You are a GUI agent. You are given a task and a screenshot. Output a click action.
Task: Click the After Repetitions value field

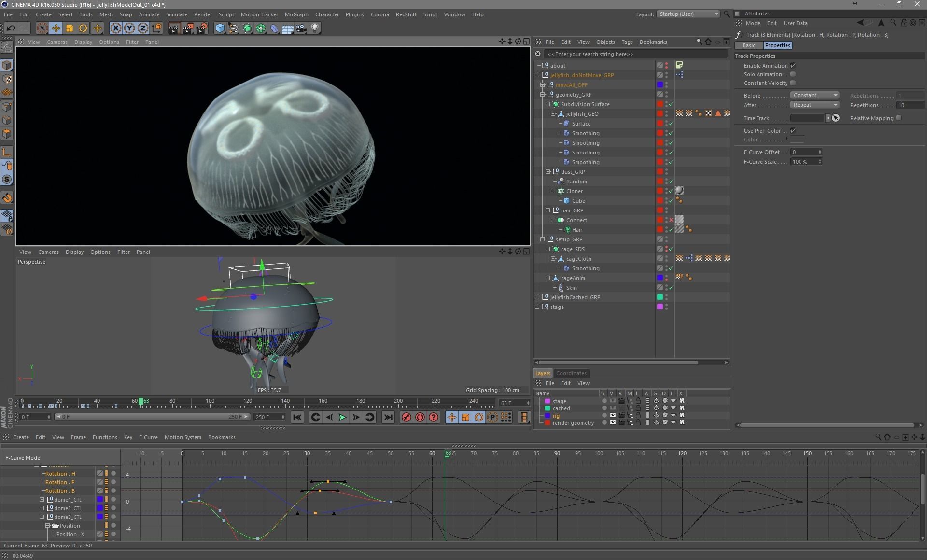click(910, 105)
